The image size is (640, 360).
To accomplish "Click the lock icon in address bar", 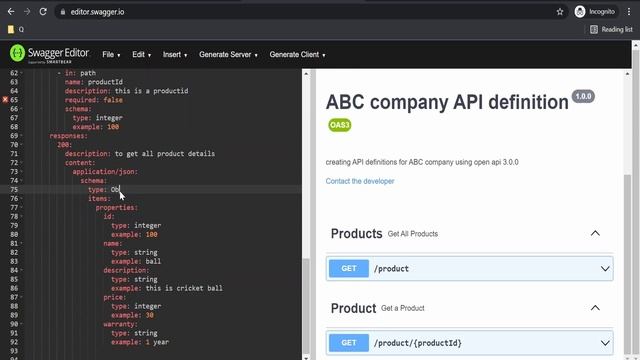I will point(63,12).
